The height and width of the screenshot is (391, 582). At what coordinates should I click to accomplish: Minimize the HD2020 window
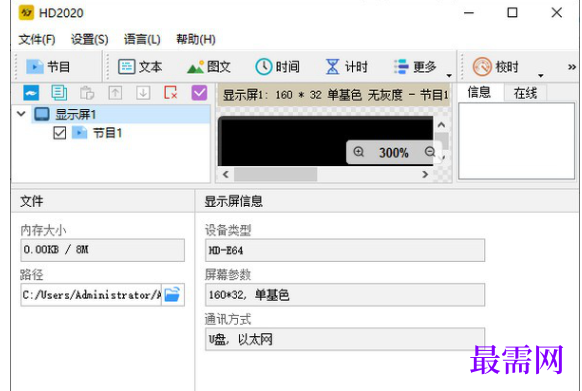point(469,13)
